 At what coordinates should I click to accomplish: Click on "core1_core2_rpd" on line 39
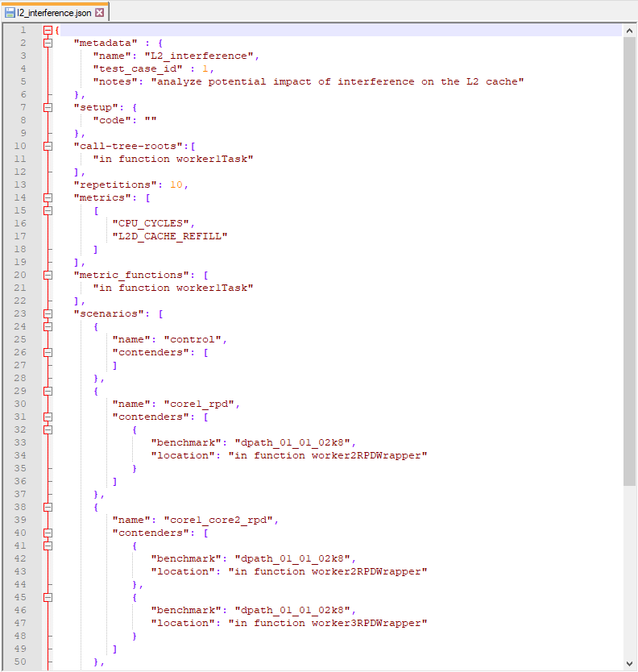click(x=218, y=520)
